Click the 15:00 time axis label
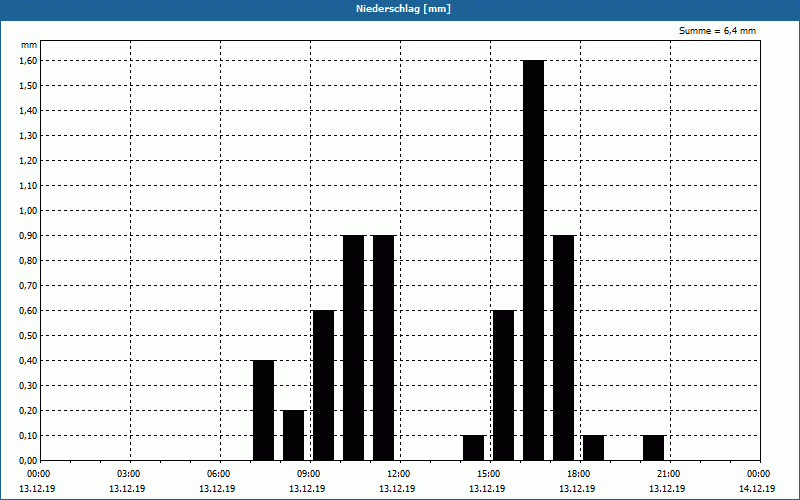The height and width of the screenshot is (500, 800). tap(489, 474)
